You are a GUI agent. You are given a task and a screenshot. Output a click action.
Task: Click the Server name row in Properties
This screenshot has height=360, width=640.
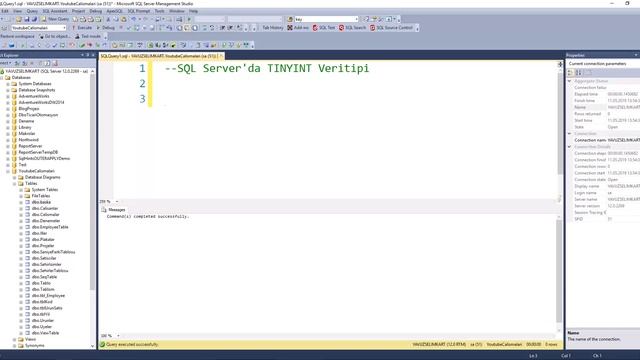click(x=603, y=200)
